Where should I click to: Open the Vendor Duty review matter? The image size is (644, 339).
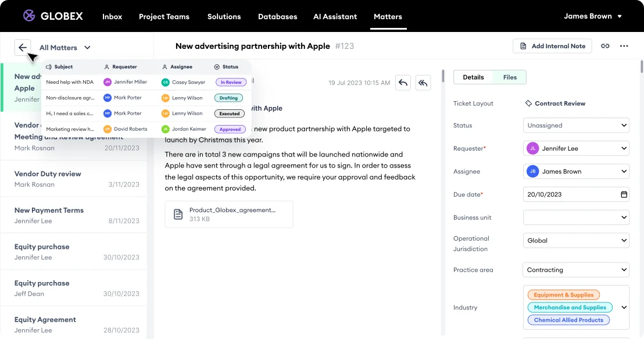pyautogui.click(x=74, y=179)
